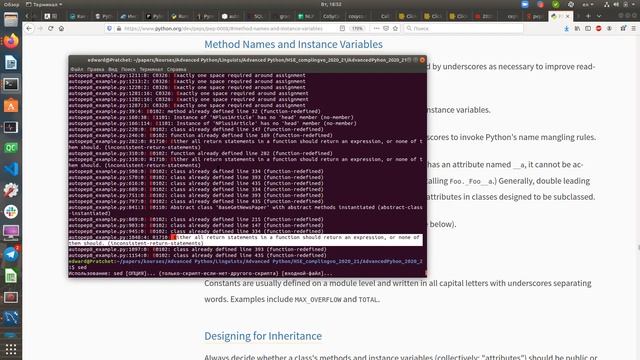Click the Firefox address bar URL
Viewport: 640px width, 360px height.
[223, 29]
